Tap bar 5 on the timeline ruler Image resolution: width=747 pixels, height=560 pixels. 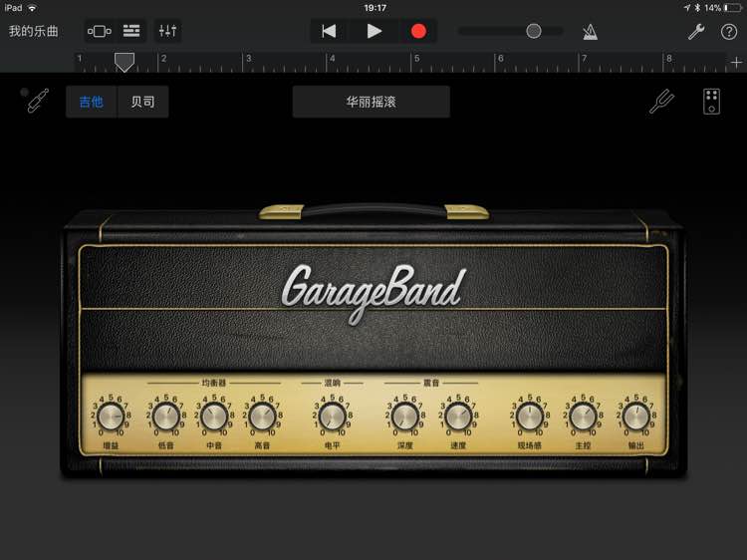coord(417,59)
